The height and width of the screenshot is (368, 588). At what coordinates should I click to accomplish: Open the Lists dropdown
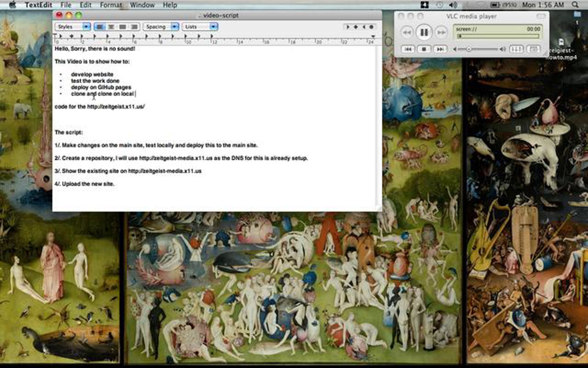pyautogui.click(x=200, y=27)
